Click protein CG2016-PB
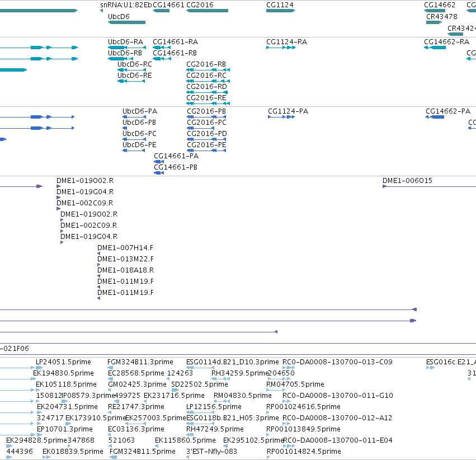The width and height of the screenshot is (476, 460). tap(206, 117)
